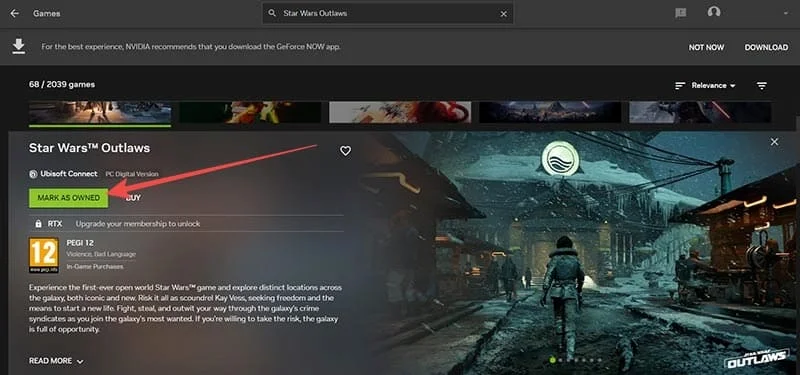This screenshot has width=800, height=375.
Task: Click the sort lines icon beside Relevance
Action: 680,86
